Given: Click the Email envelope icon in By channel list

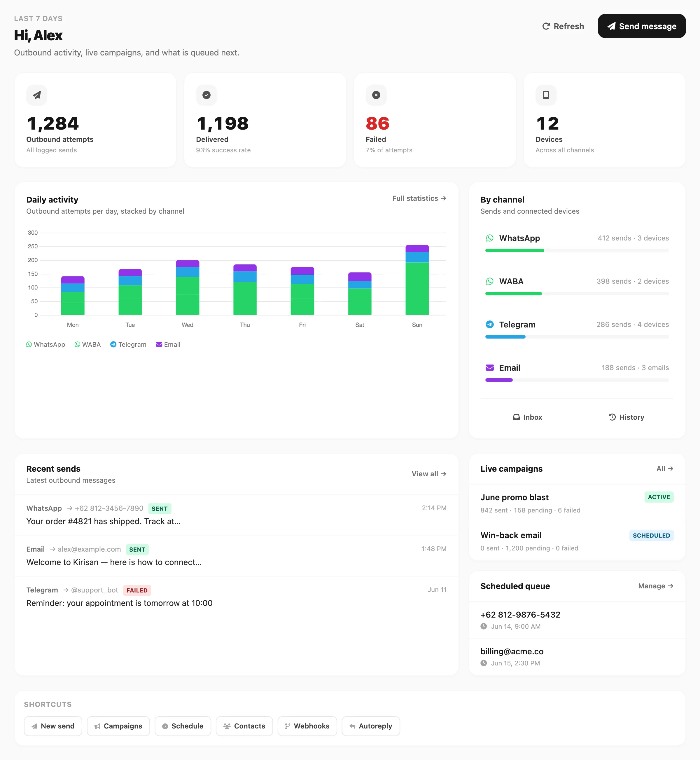Looking at the screenshot, I should click(x=490, y=368).
